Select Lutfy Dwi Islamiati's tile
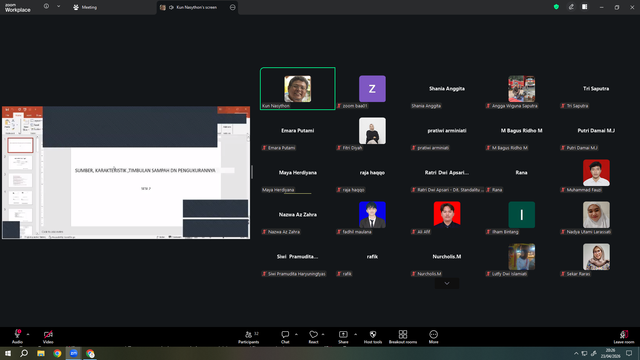640x360 pixels. (x=522, y=257)
